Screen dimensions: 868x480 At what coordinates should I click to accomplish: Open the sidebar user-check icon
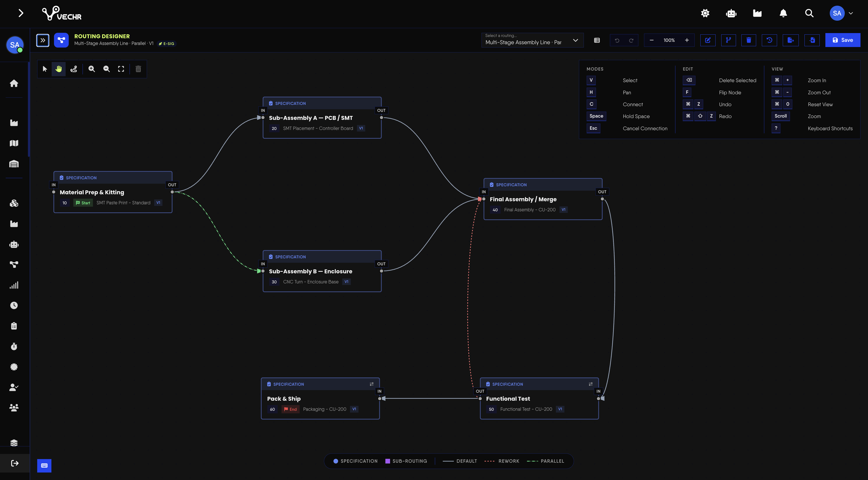click(x=14, y=387)
